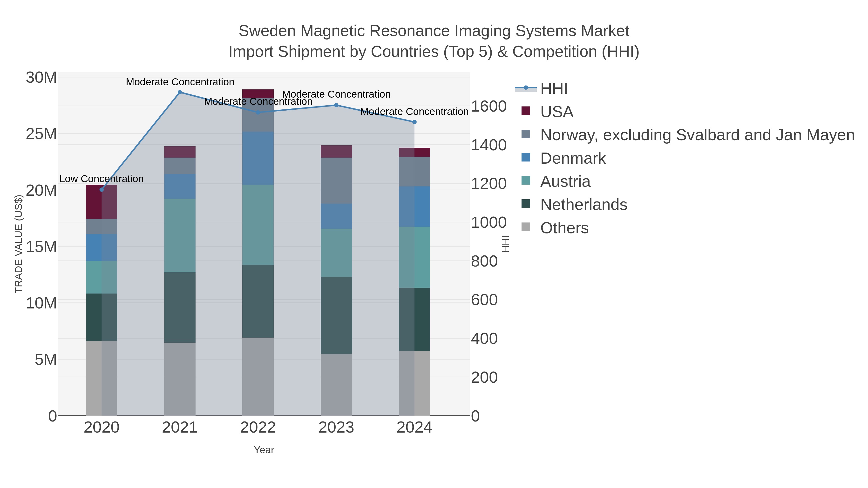Click the 2020 Netherlands bar segment
868x488 pixels.
102,317
